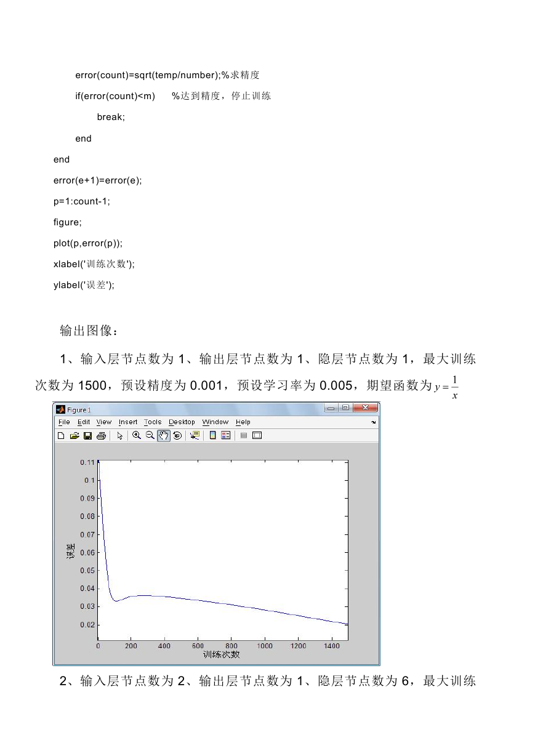Activate the Zoom In magnifier
Viewport: 535px width, 756px height.
(137, 435)
